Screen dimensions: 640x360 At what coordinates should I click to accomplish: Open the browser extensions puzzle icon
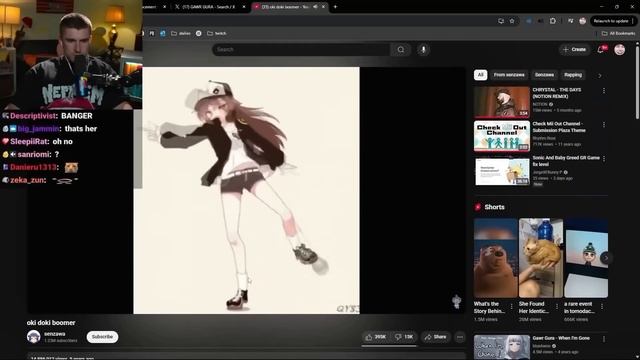(x=553, y=21)
